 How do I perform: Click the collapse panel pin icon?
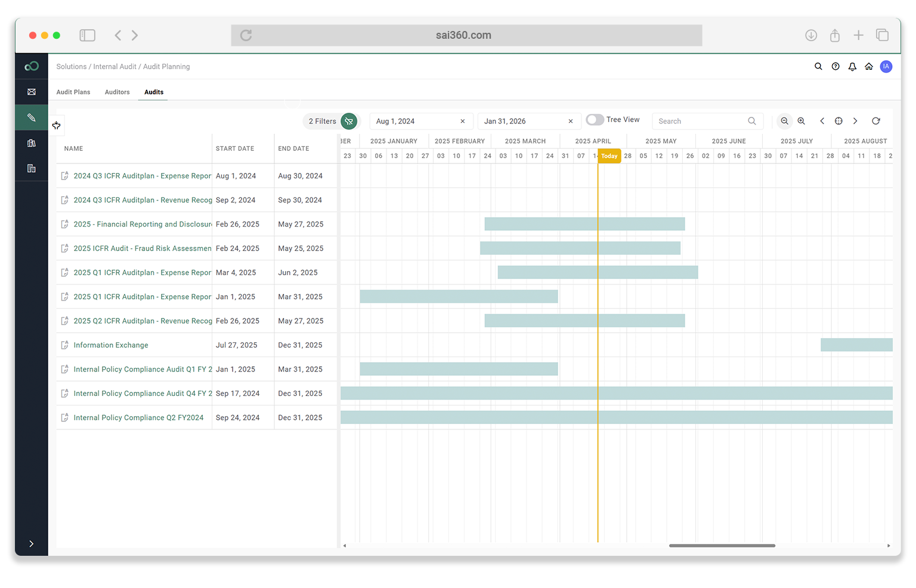point(56,125)
